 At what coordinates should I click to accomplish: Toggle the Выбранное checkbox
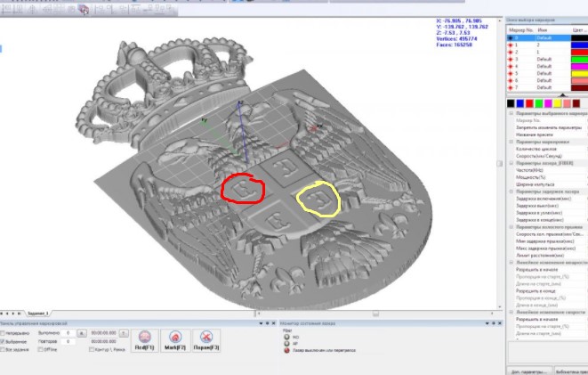3,341
